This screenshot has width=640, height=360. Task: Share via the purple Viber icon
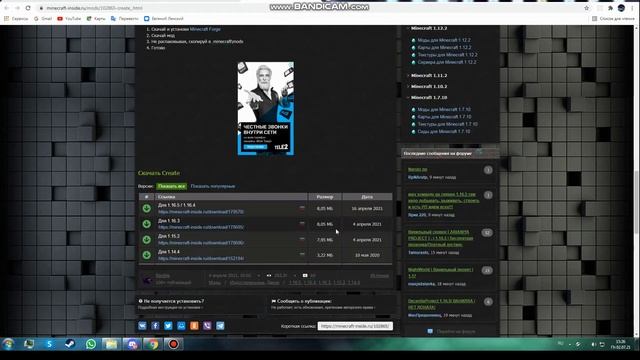[207, 326]
